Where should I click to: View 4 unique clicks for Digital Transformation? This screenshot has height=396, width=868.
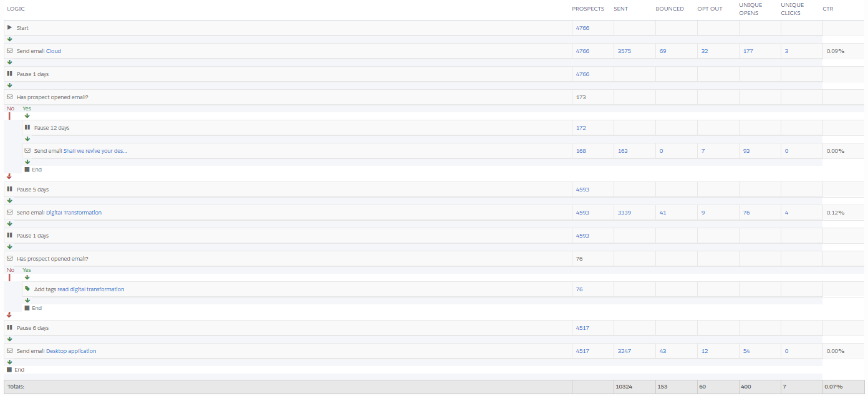point(786,213)
